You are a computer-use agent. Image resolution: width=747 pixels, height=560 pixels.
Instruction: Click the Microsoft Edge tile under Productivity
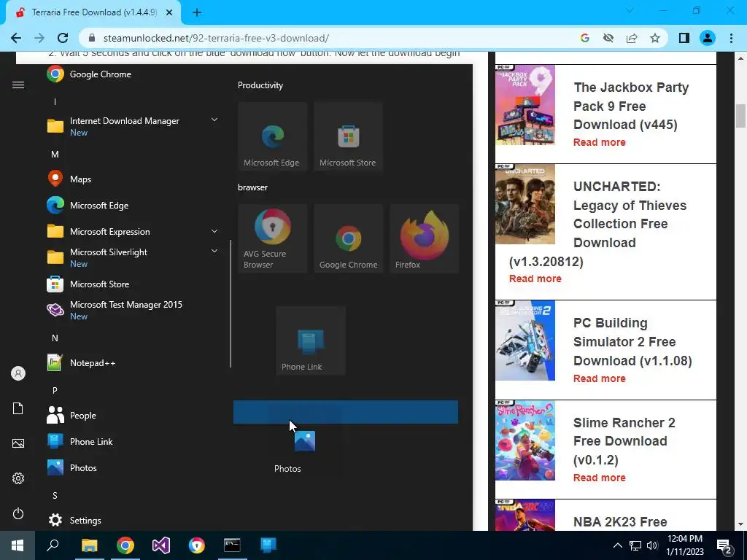[x=273, y=136]
